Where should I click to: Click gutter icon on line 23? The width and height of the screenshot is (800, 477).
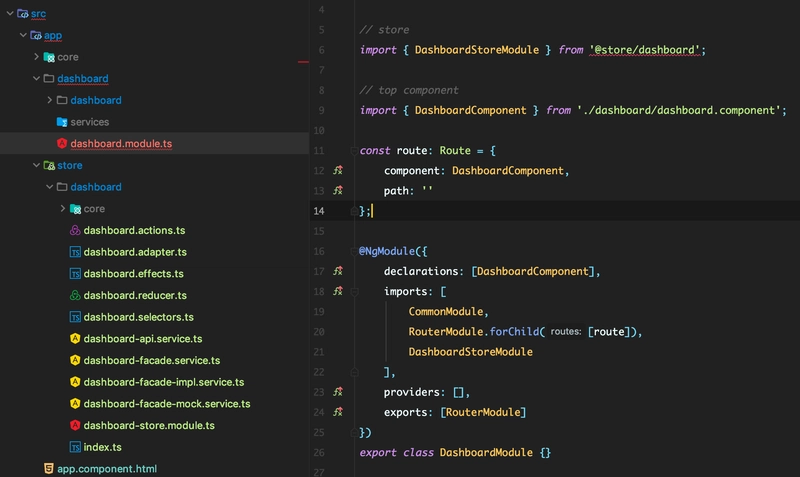pos(338,392)
